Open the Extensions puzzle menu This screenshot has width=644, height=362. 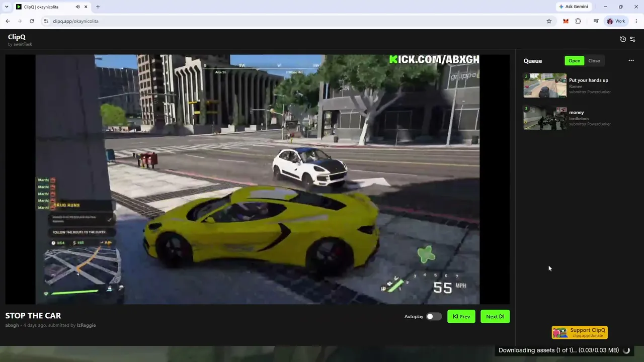click(578, 21)
